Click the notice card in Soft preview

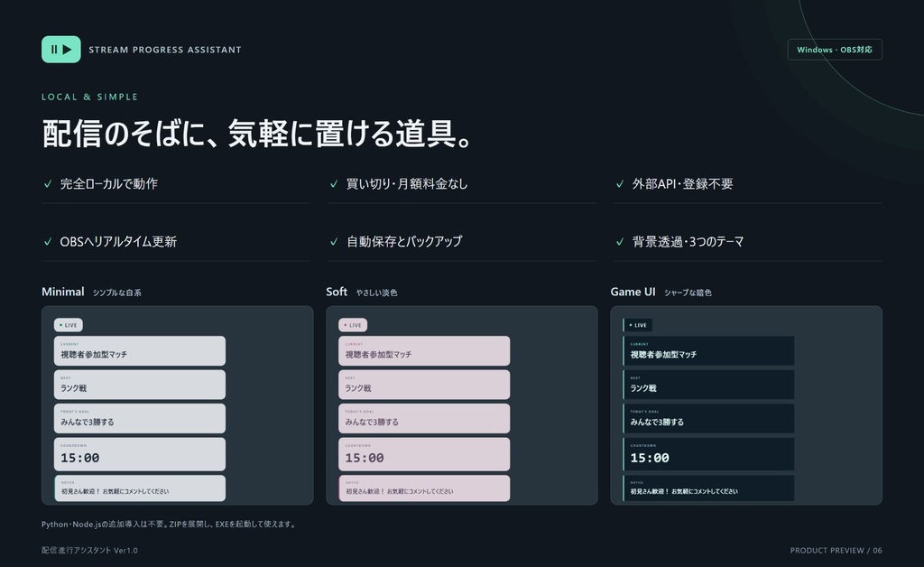pyautogui.click(x=424, y=488)
